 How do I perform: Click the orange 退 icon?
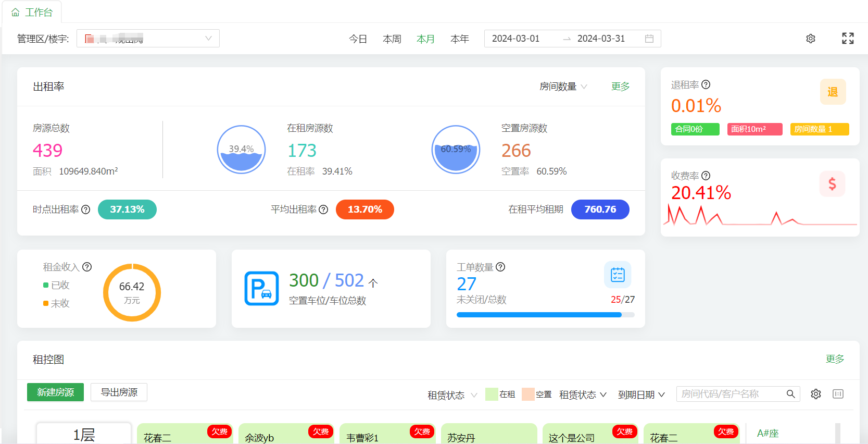(x=833, y=92)
